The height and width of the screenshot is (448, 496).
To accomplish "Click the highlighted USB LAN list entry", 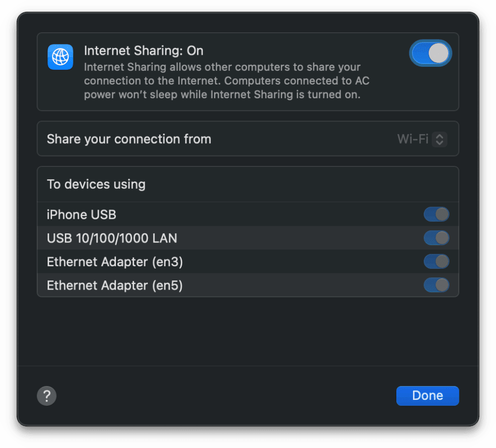I will 202,237.
